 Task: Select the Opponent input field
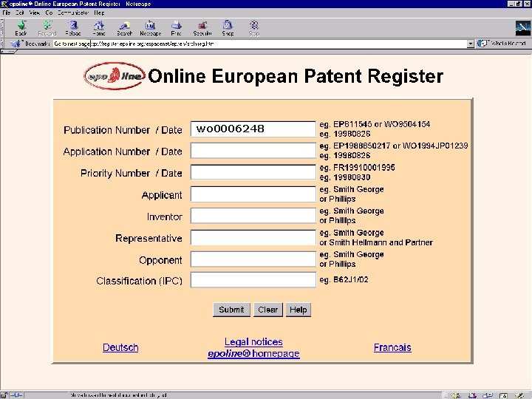tap(253, 259)
